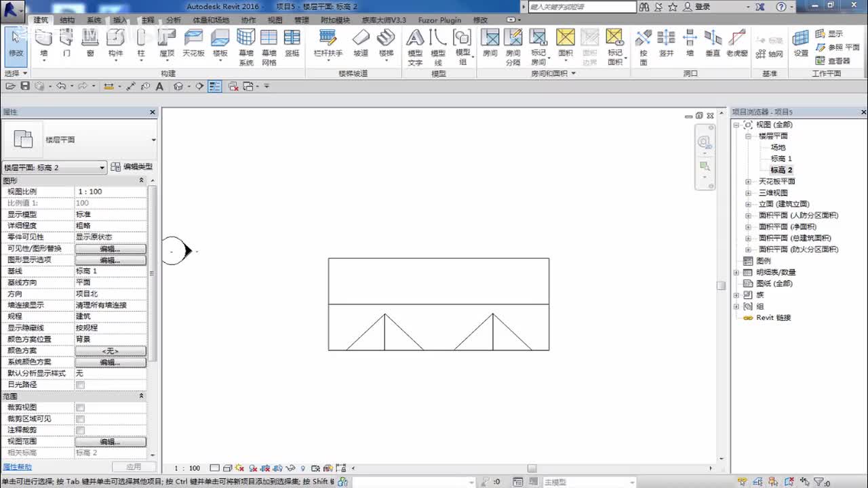Toggle the 日光路径 sun path checkbox

click(x=80, y=385)
